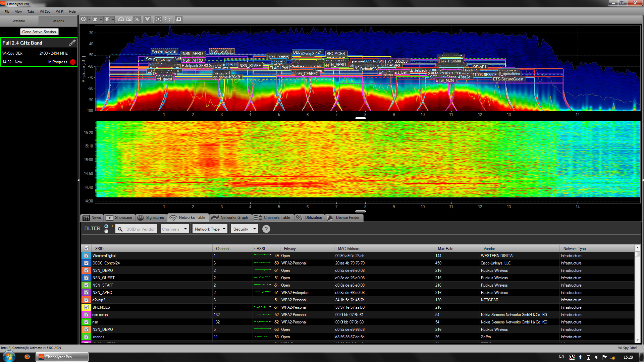Click the nsn green color swatch

(86, 322)
